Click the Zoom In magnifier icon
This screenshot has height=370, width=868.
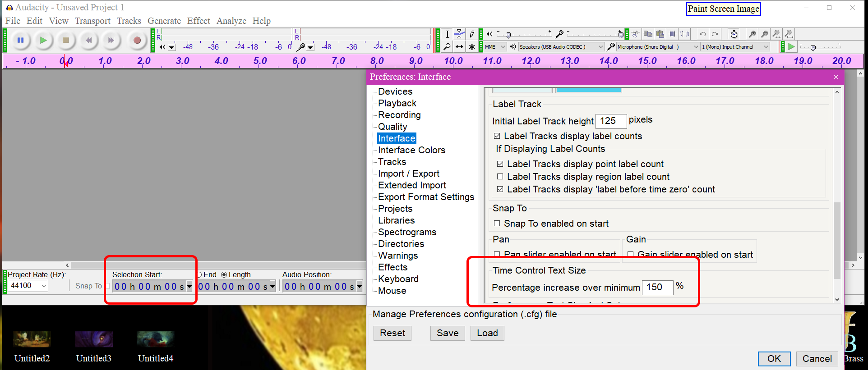click(x=752, y=34)
